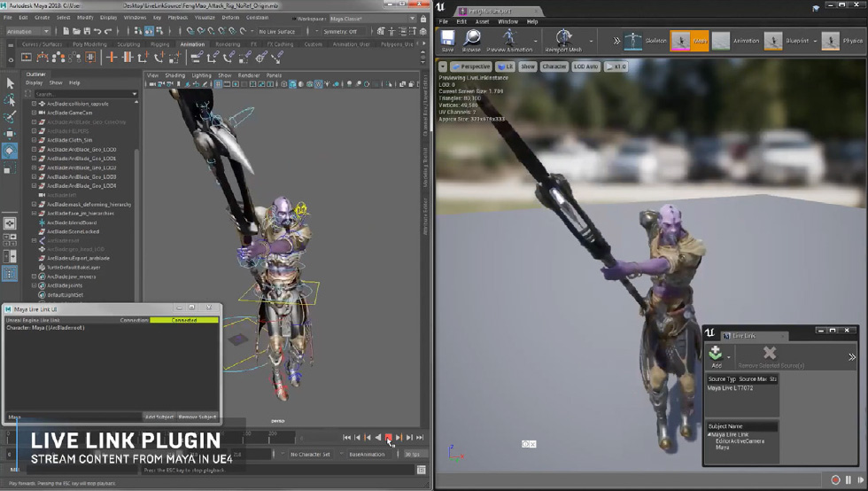Open the Perspective view dropdown in Unreal
This screenshot has height=491, width=868.
coord(471,66)
